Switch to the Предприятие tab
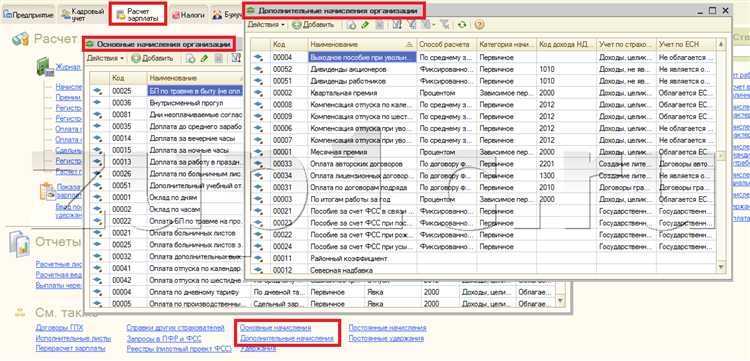This screenshot has height=361, width=750. point(28,15)
